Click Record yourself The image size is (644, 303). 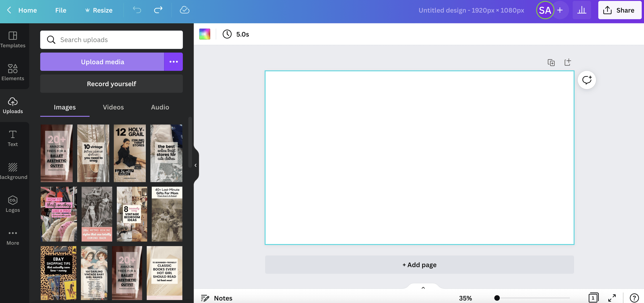[111, 83]
